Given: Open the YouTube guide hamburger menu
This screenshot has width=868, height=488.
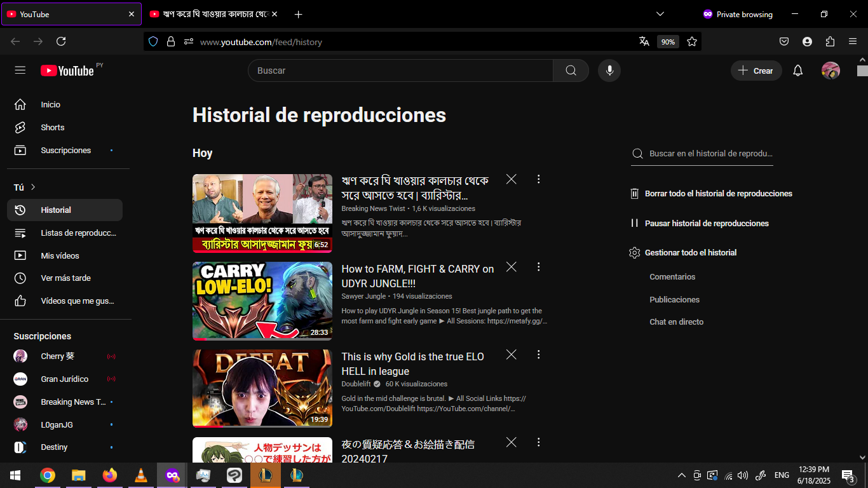Looking at the screenshot, I should (20, 71).
